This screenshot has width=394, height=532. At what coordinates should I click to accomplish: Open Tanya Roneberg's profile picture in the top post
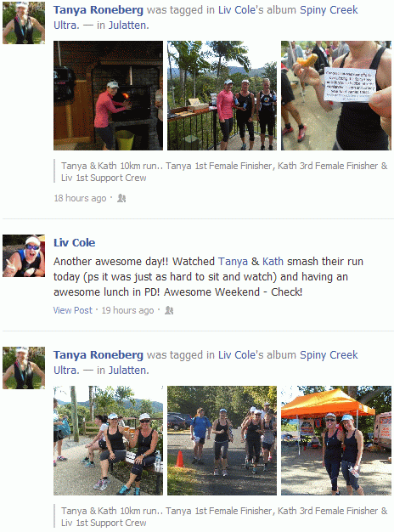(x=24, y=23)
